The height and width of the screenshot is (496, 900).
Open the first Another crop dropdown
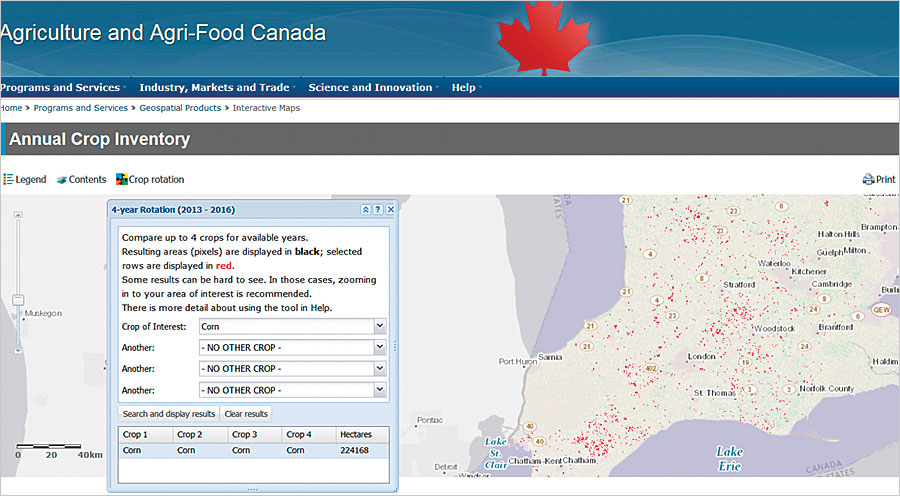[x=379, y=347]
